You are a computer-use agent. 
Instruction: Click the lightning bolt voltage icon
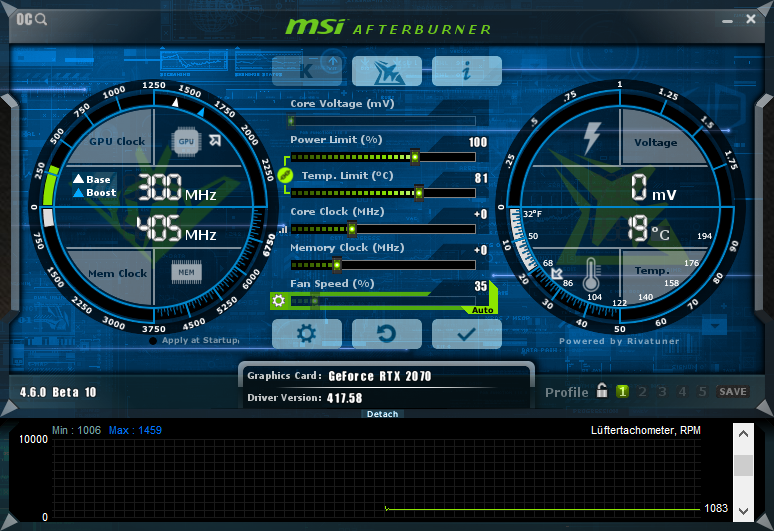(x=592, y=138)
